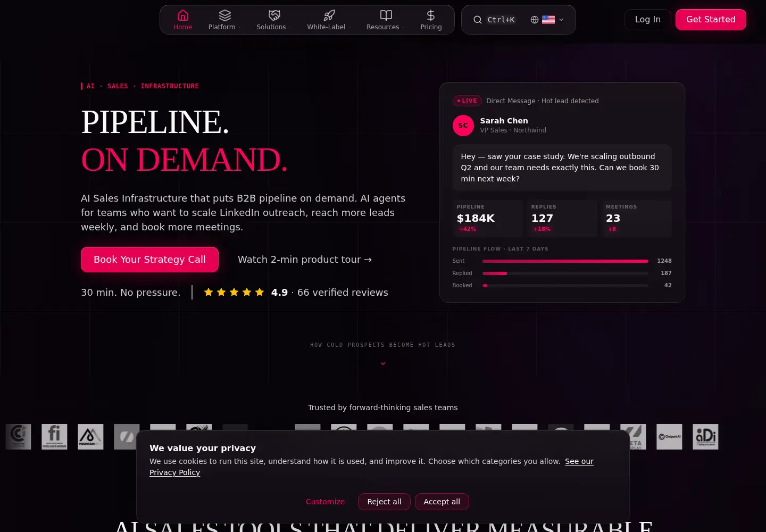Open the White-Label rocket menu
Image resolution: width=766 pixels, height=532 pixels.
pos(329,20)
